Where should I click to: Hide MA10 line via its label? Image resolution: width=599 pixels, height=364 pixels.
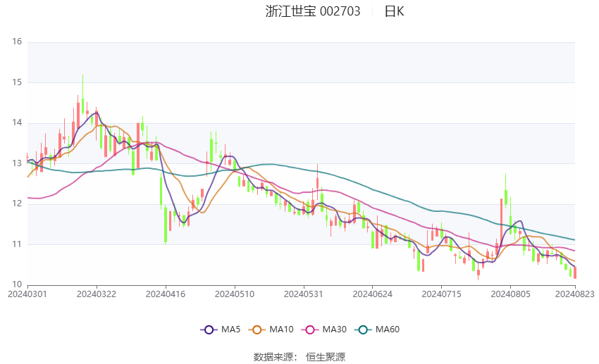(x=281, y=330)
